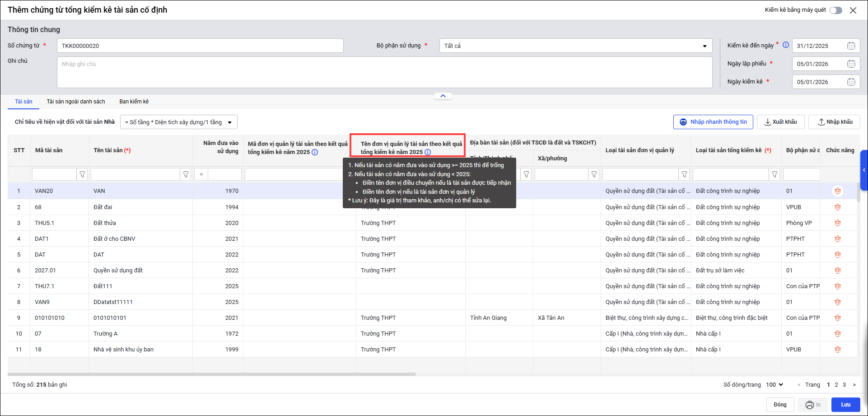Open Chỉ tiêu về hiện vật dropdown

point(178,122)
